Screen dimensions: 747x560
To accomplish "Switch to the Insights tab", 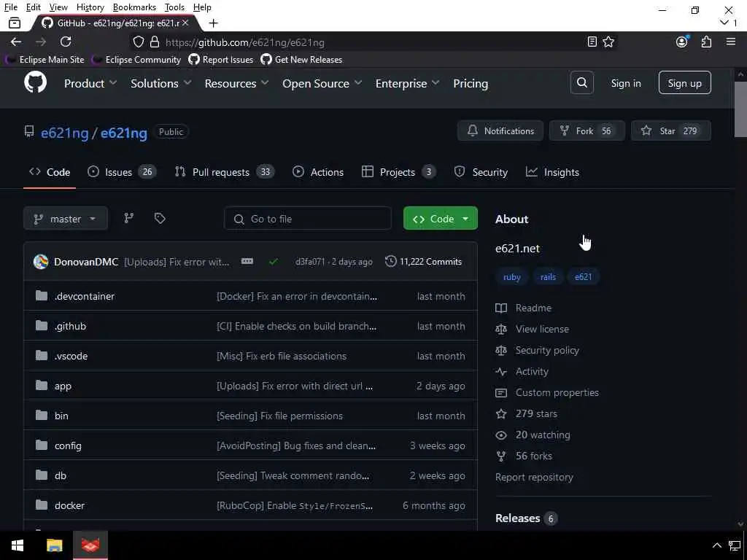I will point(552,172).
